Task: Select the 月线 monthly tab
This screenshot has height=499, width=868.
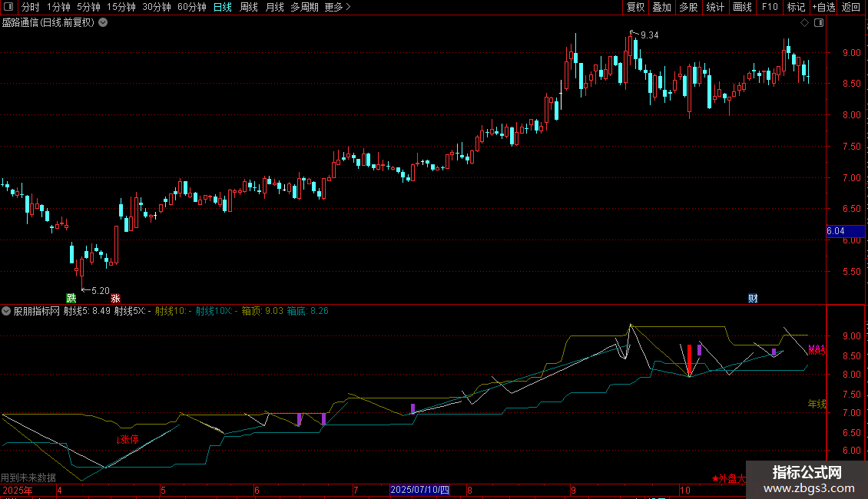Action: click(274, 7)
